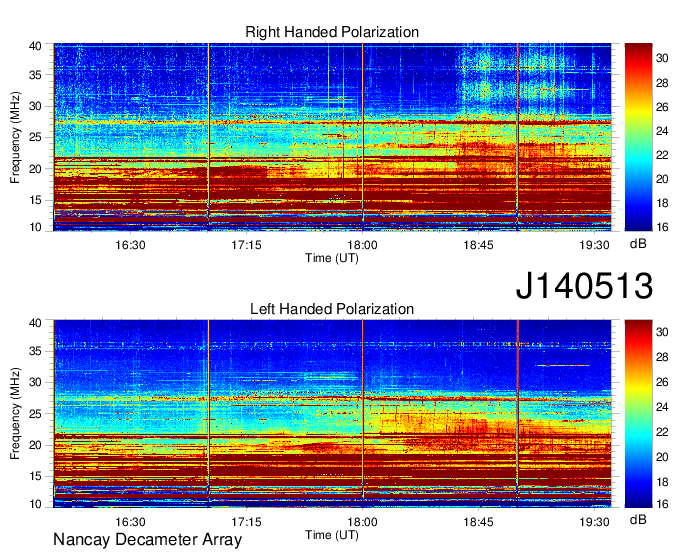The image size is (680, 552).
Task: Click the 28 value on Left Handed color bar
Action: tap(662, 357)
